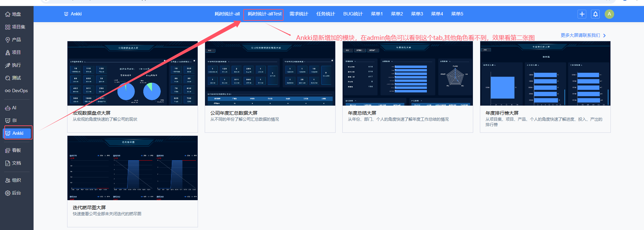Go to 组织 in the sidebar
Screen dimensions: 644x230
tap(13, 180)
